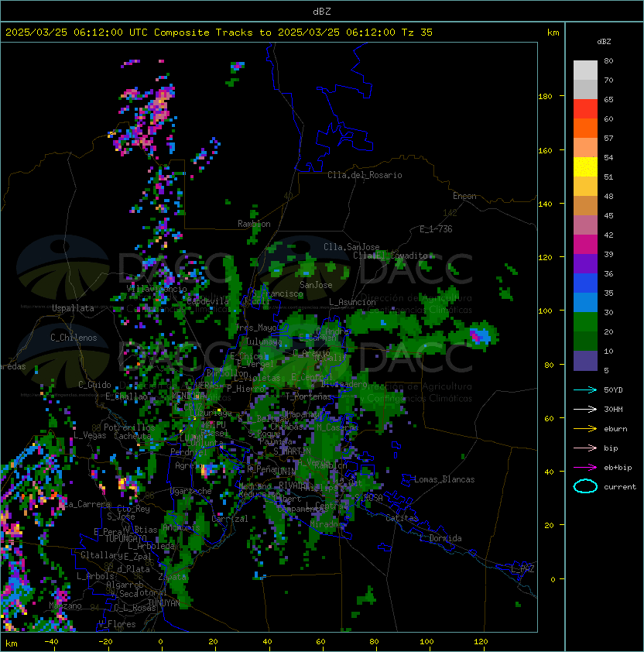
Task: Select the red 65 dBZ legend swatch
Action: pyautogui.click(x=585, y=109)
